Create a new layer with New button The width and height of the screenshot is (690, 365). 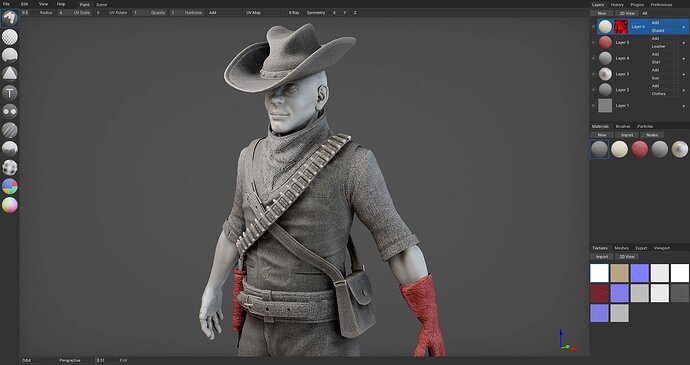[602, 14]
